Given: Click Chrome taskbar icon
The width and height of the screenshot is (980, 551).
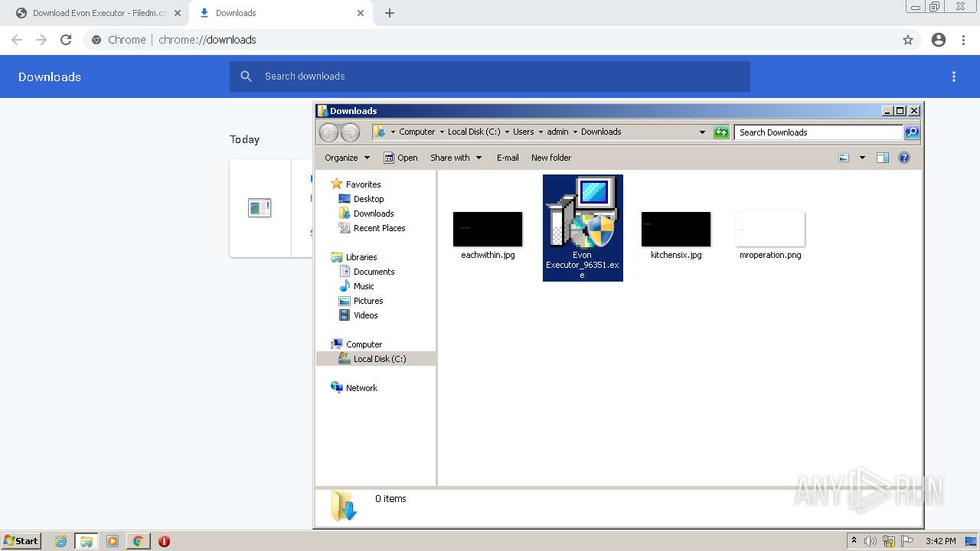Looking at the screenshot, I should coord(139,541).
